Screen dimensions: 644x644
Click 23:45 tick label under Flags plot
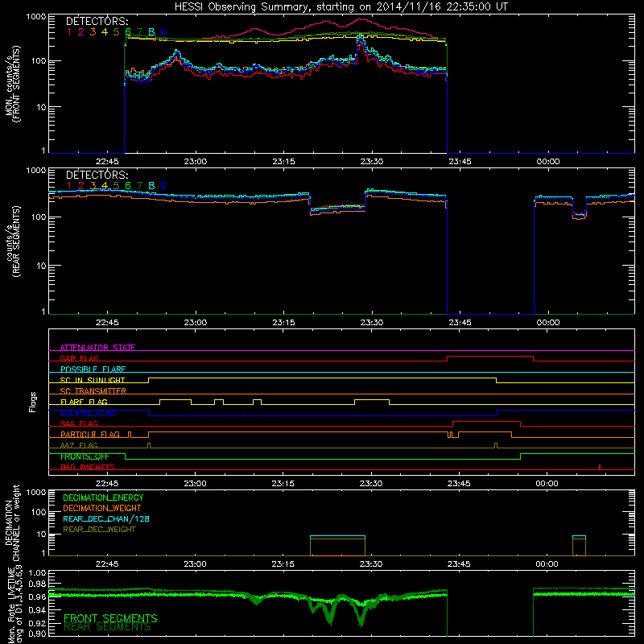click(x=459, y=484)
